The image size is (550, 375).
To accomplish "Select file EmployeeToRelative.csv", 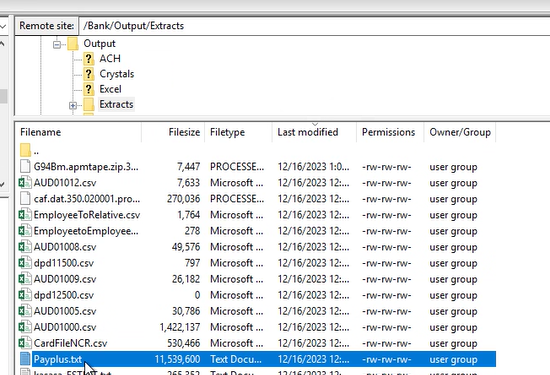I will tap(87, 215).
